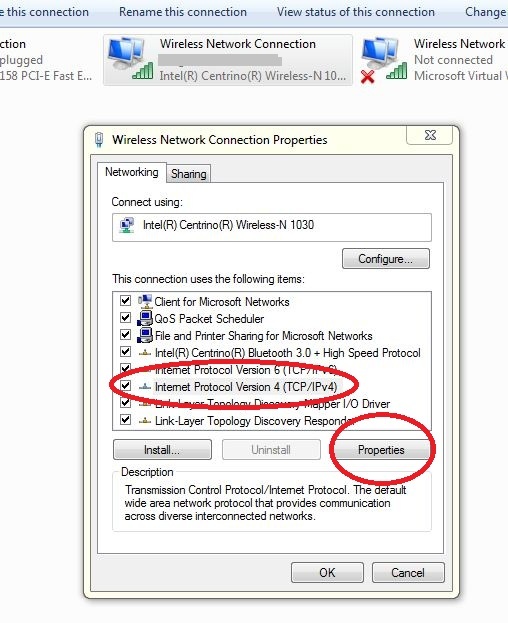508x623 pixels.
Task: Click the File and Printer Sharing icon
Action: pos(145,336)
